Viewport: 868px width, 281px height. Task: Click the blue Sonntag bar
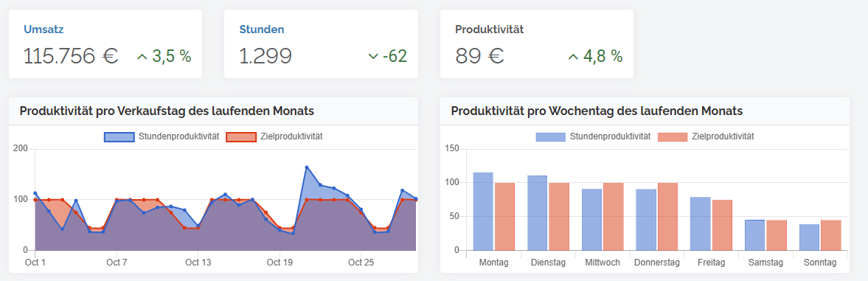coord(809,237)
